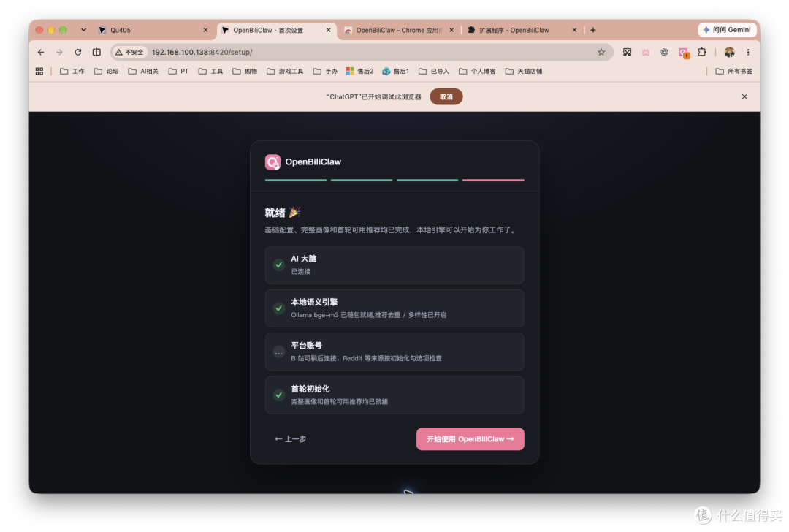
Task: Open the side panel icon in toolbar
Action: (96, 52)
